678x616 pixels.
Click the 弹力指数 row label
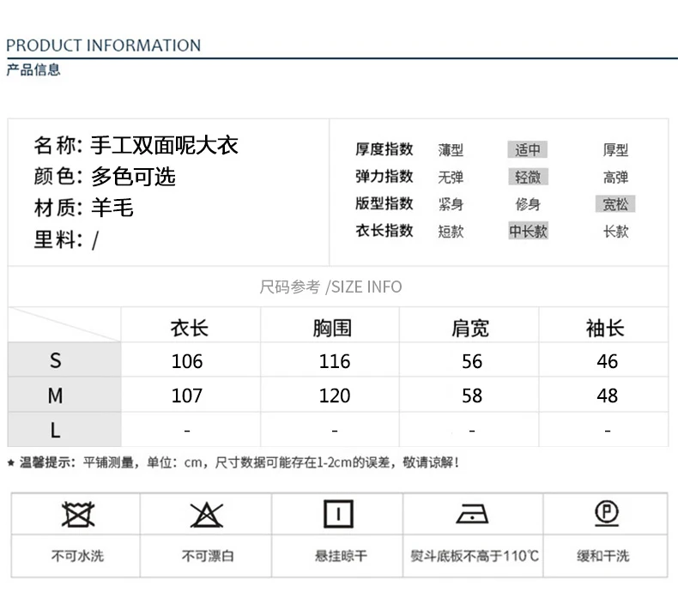[x=384, y=177]
